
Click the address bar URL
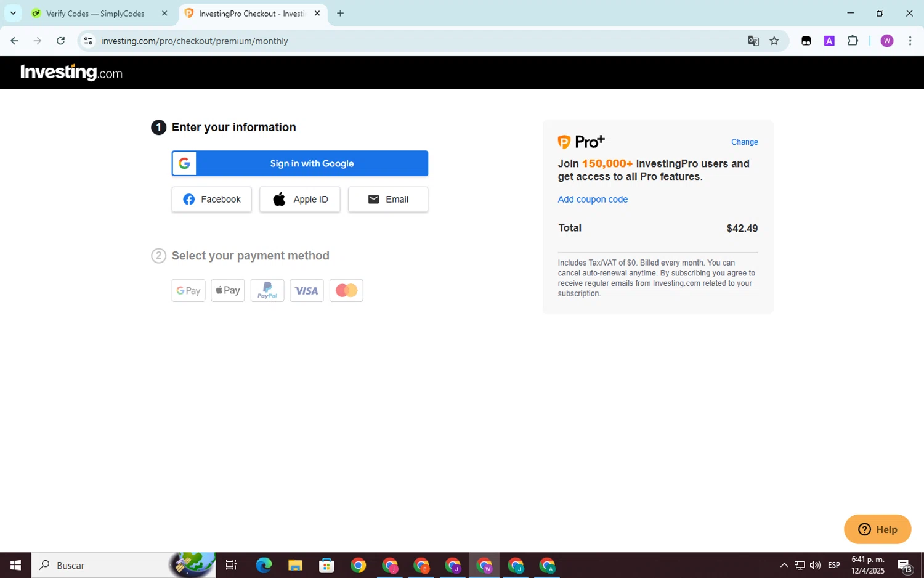[x=195, y=41]
